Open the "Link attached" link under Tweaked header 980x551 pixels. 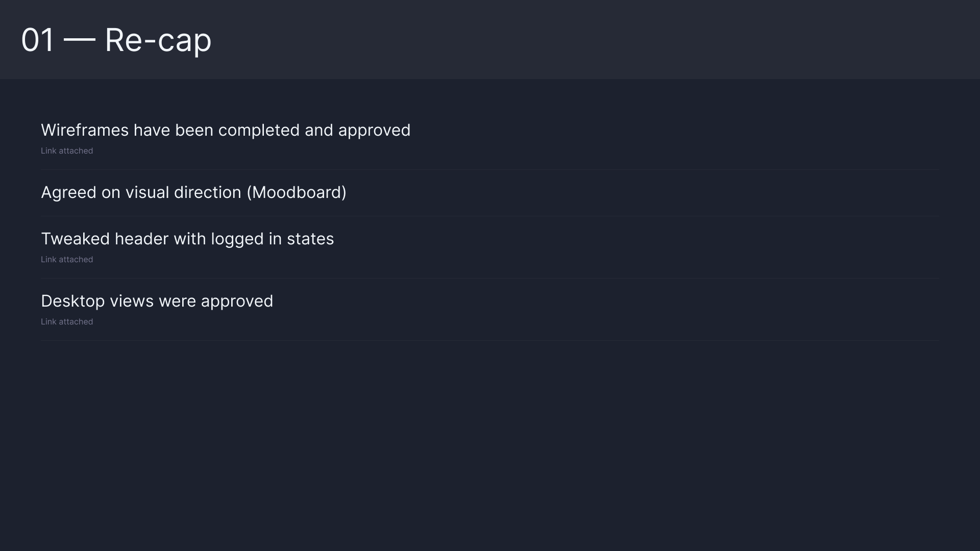67,260
